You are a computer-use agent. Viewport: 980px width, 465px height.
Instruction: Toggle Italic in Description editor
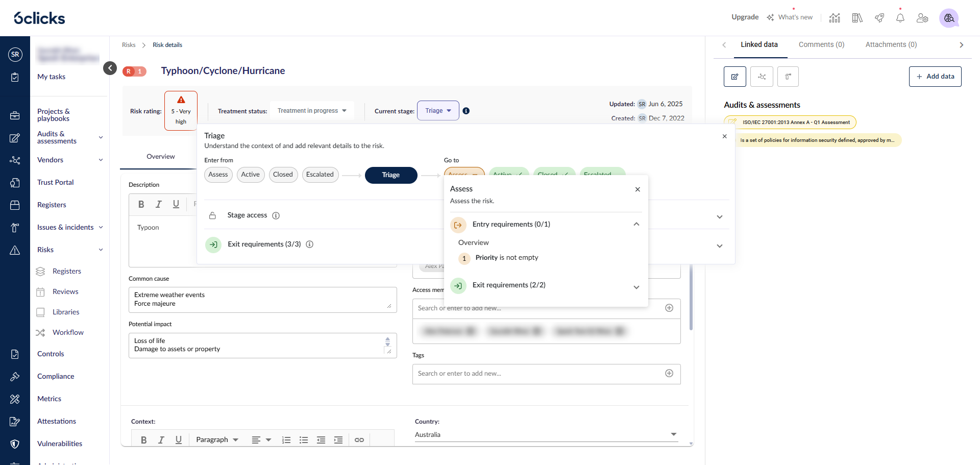[x=159, y=204]
